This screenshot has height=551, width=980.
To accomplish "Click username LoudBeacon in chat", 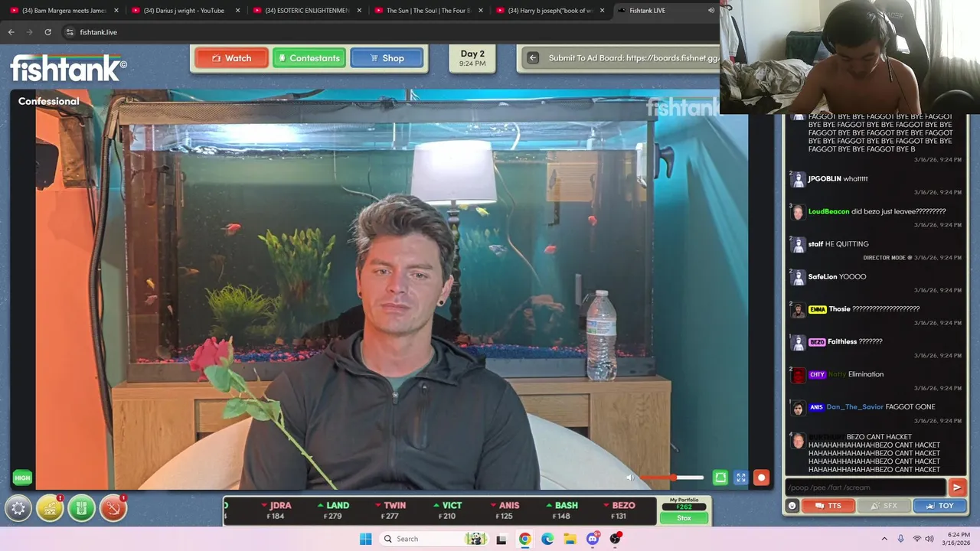I will (828, 211).
